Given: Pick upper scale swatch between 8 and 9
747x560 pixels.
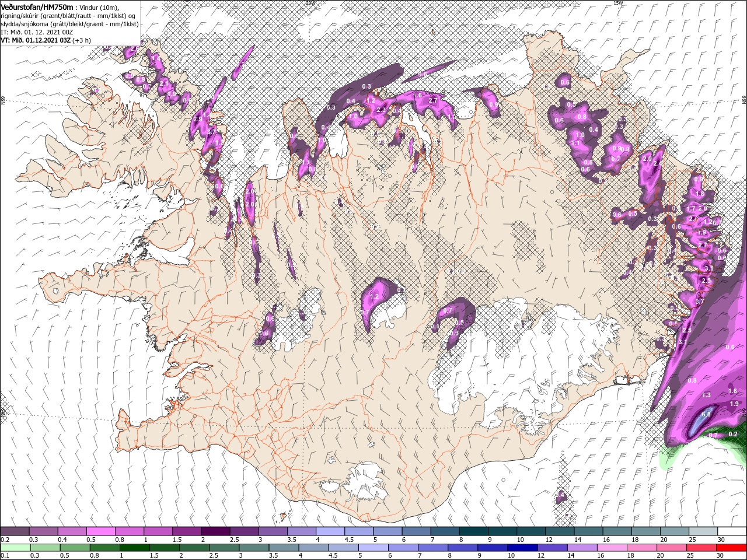Looking at the screenshot, I should click(x=474, y=531).
